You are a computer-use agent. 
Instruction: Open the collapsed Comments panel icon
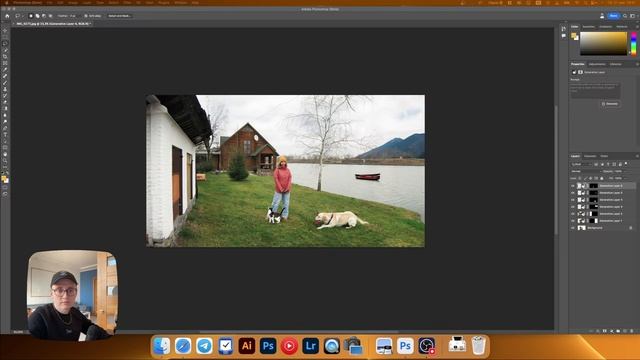pos(564,36)
